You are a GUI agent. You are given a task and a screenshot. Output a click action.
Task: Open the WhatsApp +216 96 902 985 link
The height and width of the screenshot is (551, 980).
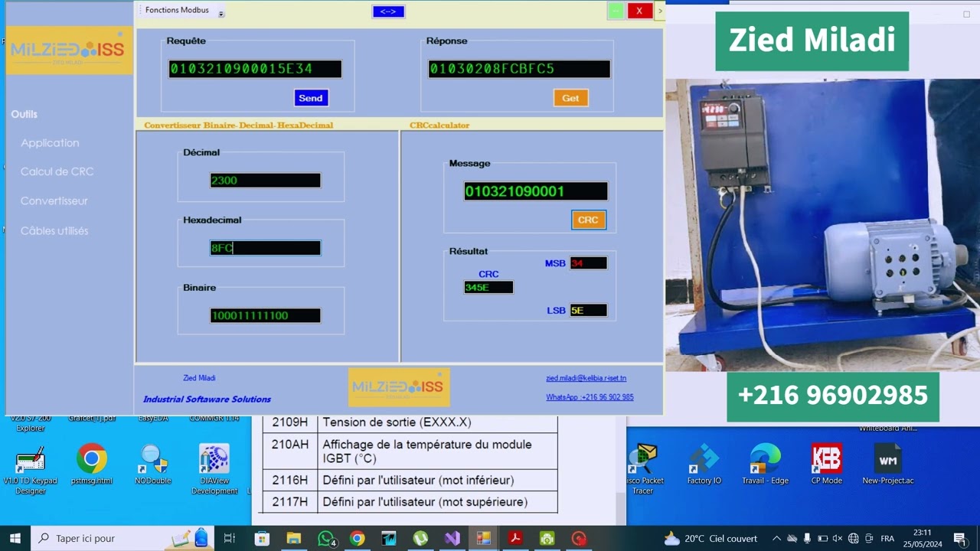pos(590,397)
